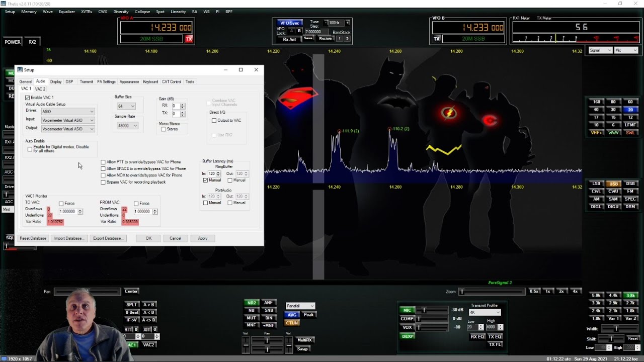Toggle the SNB button
Viewport: 644px width, 362px height.
(268, 310)
